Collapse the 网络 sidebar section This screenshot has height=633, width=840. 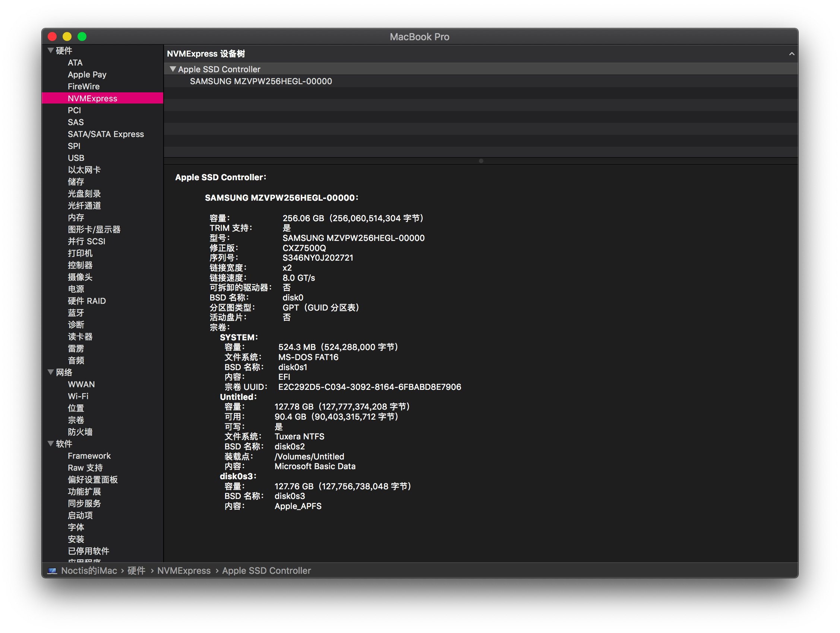51,372
